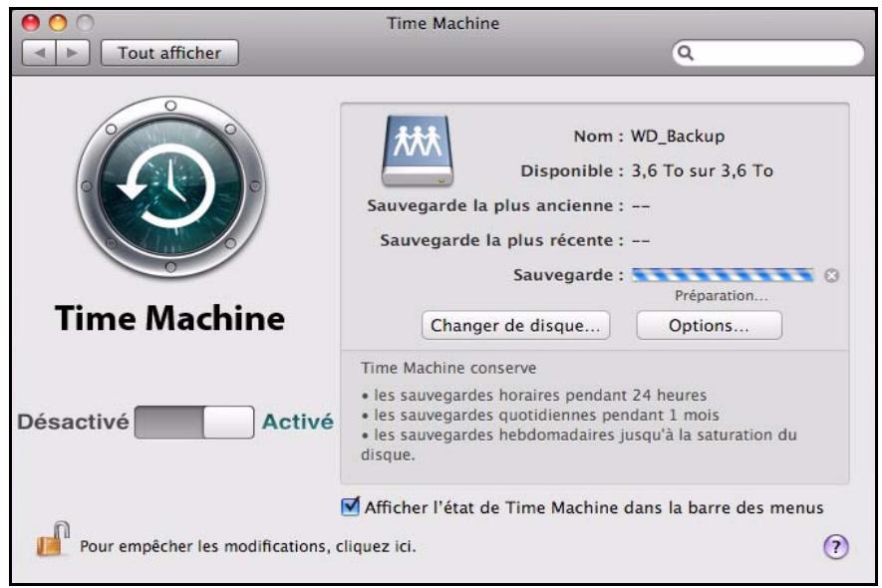Click the large Time Machine title text

pyautogui.click(x=169, y=319)
